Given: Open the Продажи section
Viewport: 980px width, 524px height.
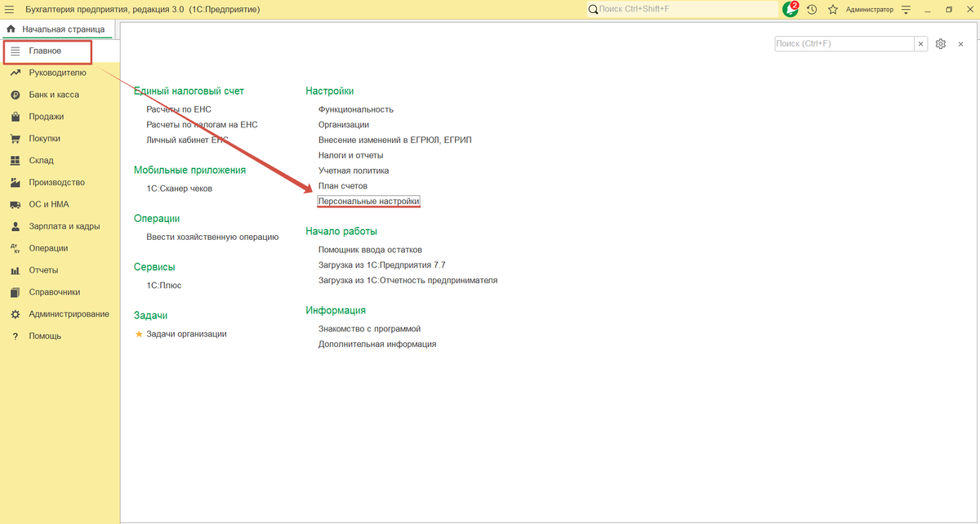Looking at the screenshot, I should 60,117.
